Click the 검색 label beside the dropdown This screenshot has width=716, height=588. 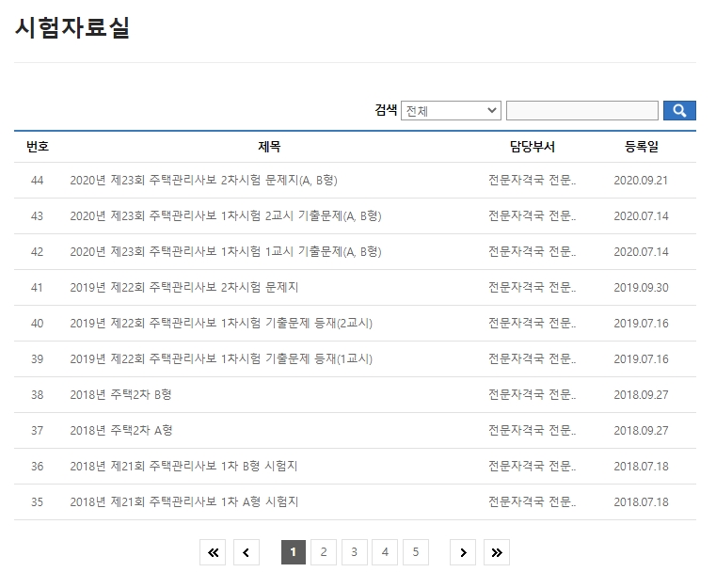coord(386,109)
